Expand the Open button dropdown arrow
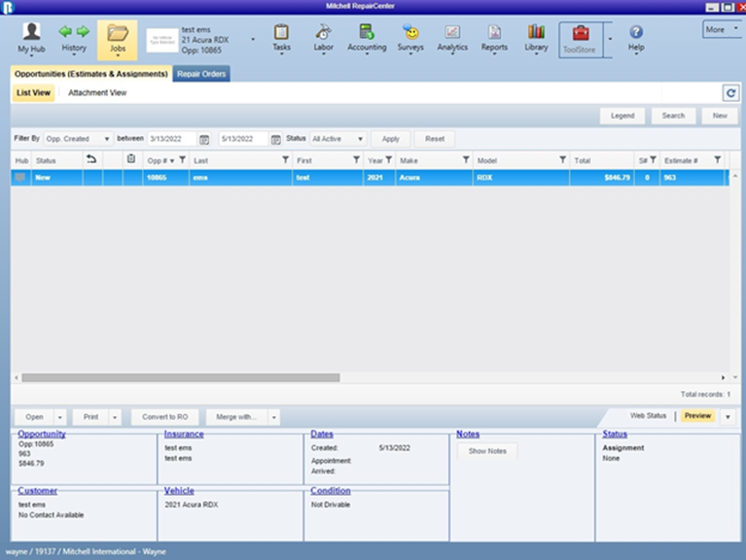This screenshot has width=746, height=560. point(60,417)
